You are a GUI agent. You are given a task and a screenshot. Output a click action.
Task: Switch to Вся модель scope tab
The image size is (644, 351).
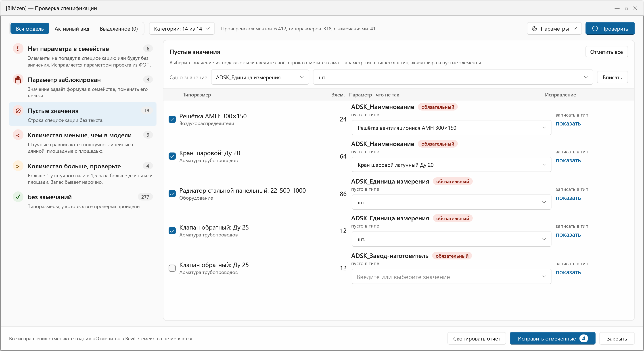(30, 29)
